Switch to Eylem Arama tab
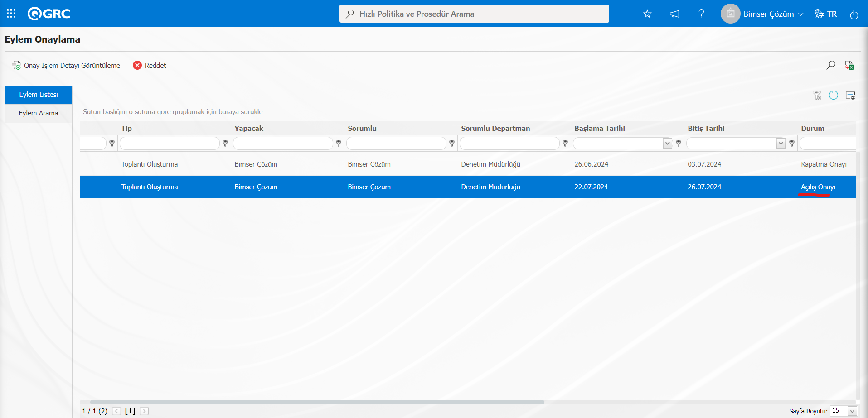The image size is (868, 418). tap(39, 113)
